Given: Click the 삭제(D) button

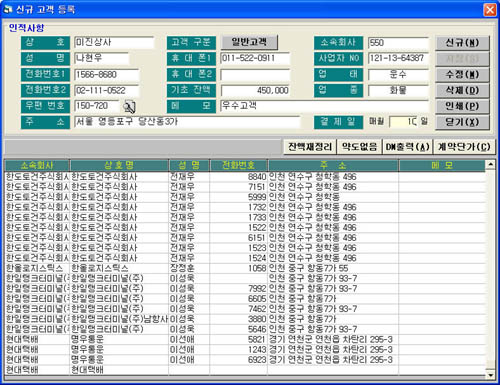Looking at the screenshot, I should [462, 90].
